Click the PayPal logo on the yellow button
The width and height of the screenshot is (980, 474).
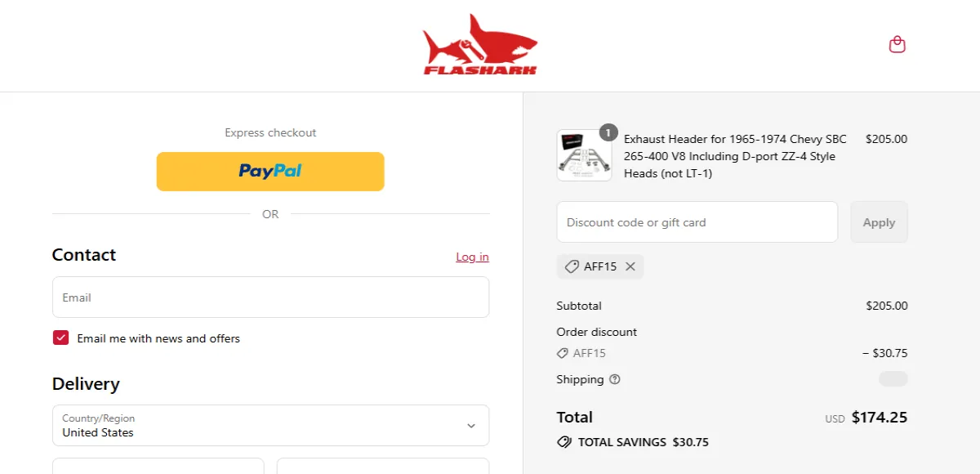[270, 171]
